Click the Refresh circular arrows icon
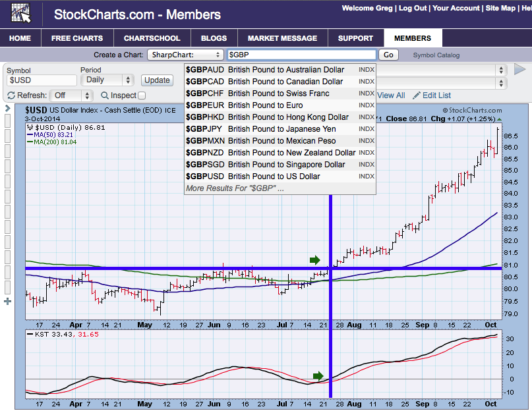 tap(11, 96)
